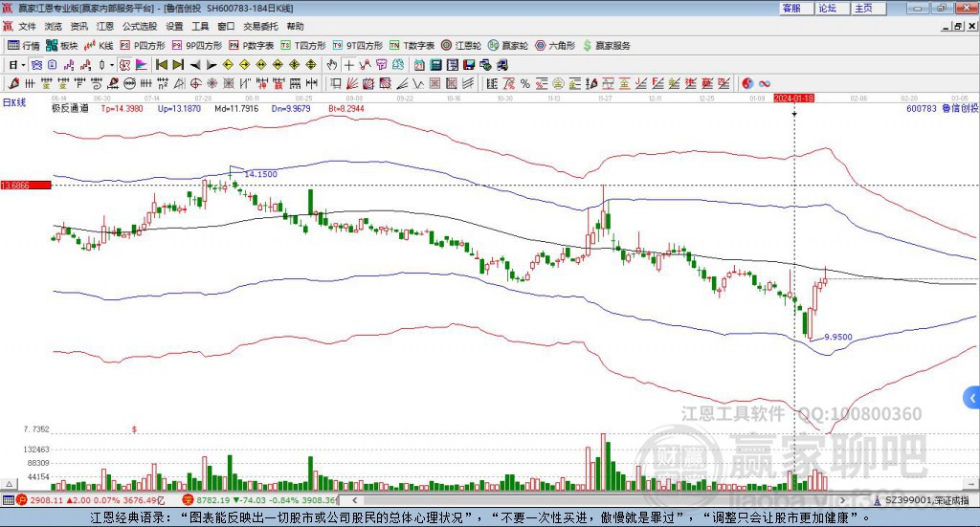Click the 14.1500 high price label

(260, 174)
